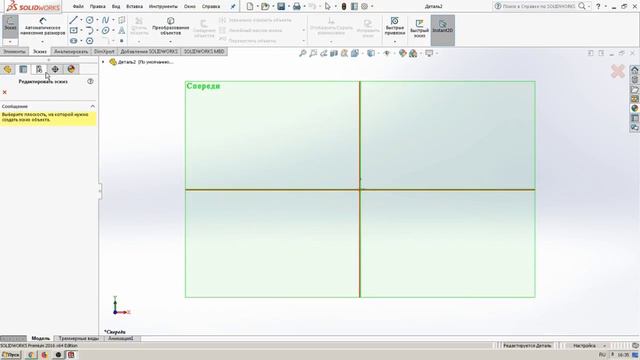Image resolution: width=640 pixels, height=360 pixels.
Task: Click the Rebuild traffic light icon
Action: pyautogui.click(x=344, y=6)
